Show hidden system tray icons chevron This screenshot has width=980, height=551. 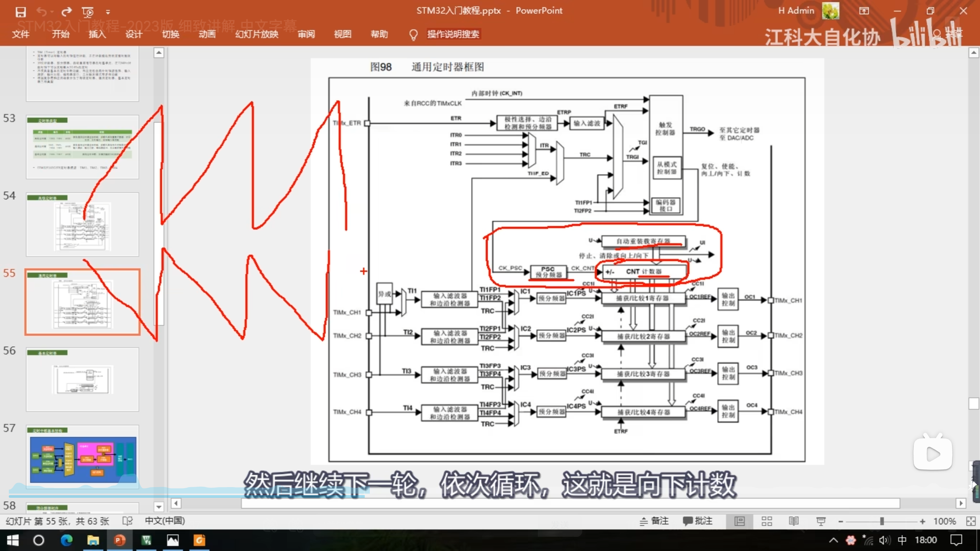coord(833,540)
